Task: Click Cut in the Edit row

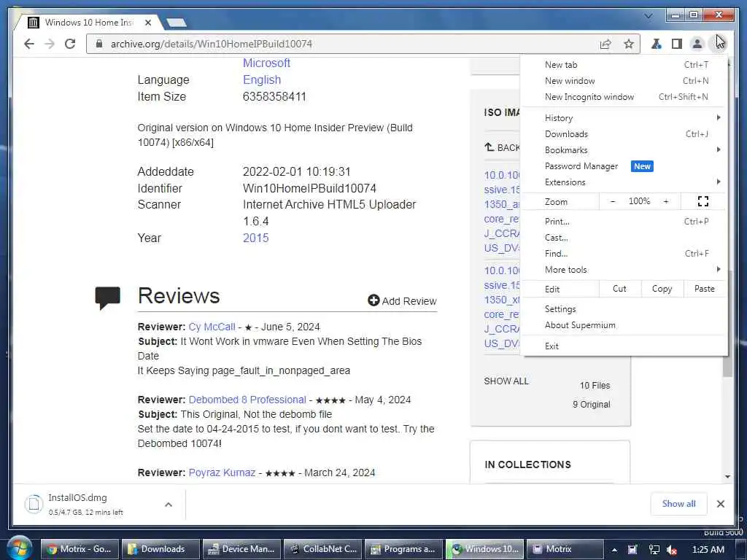Action: [x=619, y=289]
